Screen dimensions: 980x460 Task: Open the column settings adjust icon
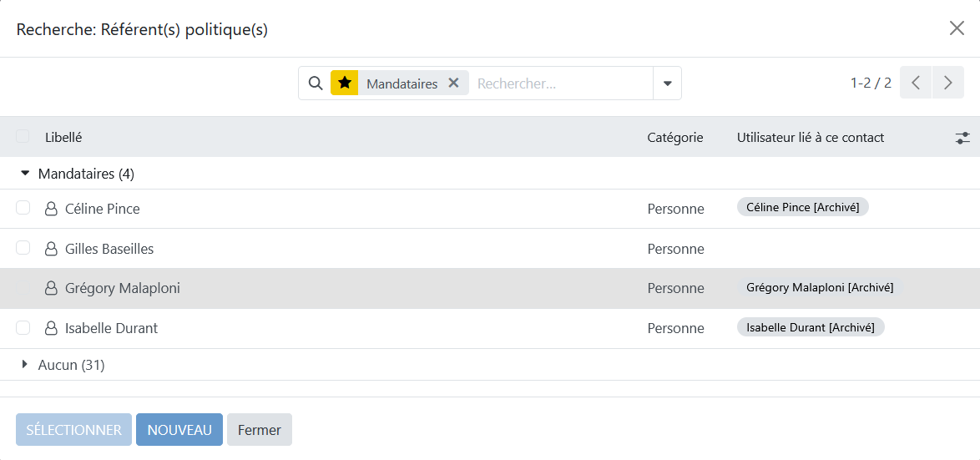(962, 138)
